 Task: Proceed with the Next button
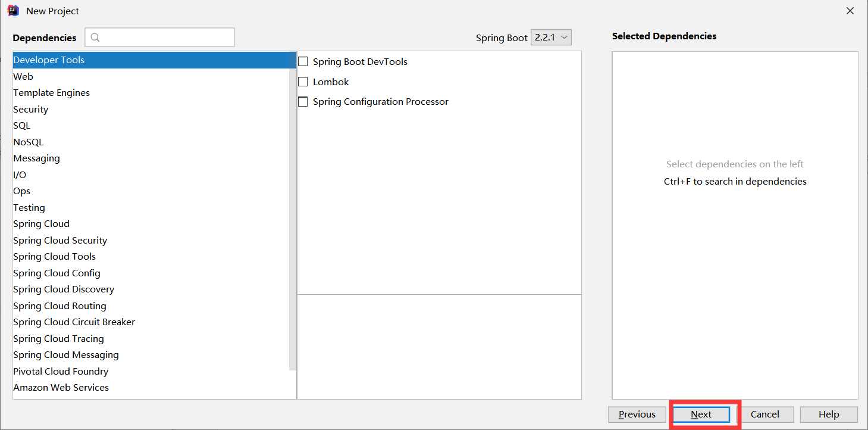701,415
